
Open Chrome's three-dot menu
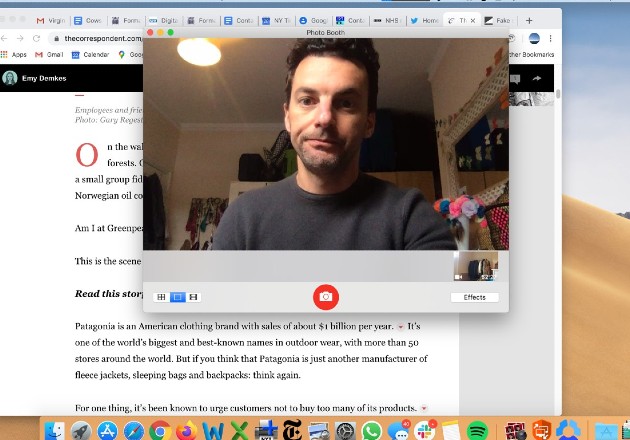(x=550, y=39)
